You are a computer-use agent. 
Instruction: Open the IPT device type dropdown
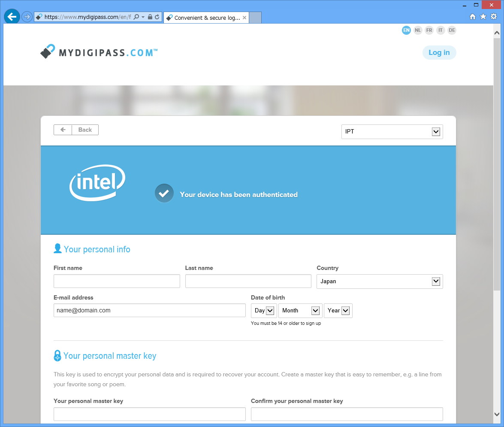[x=392, y=131]
